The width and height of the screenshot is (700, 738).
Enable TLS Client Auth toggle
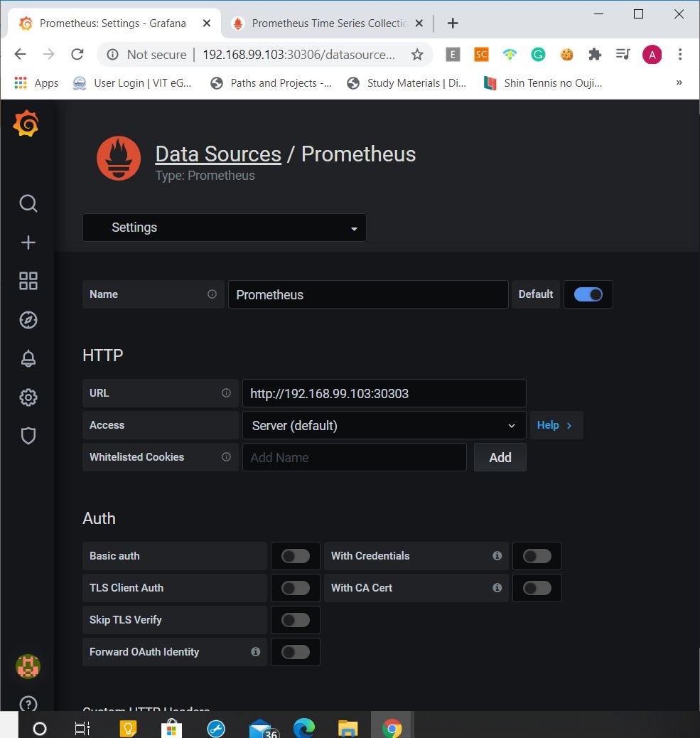(x=296, y=588)
